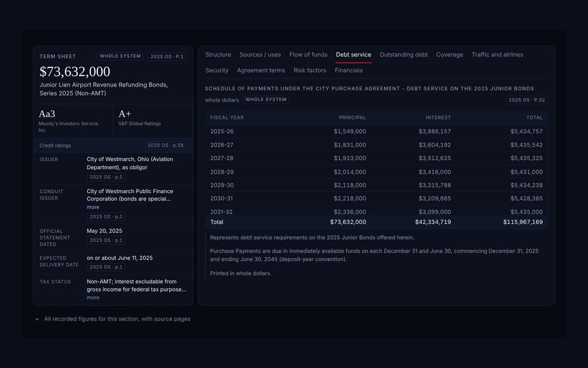Click the $73,632,000 term sheet amount

[x=75, y=71]
